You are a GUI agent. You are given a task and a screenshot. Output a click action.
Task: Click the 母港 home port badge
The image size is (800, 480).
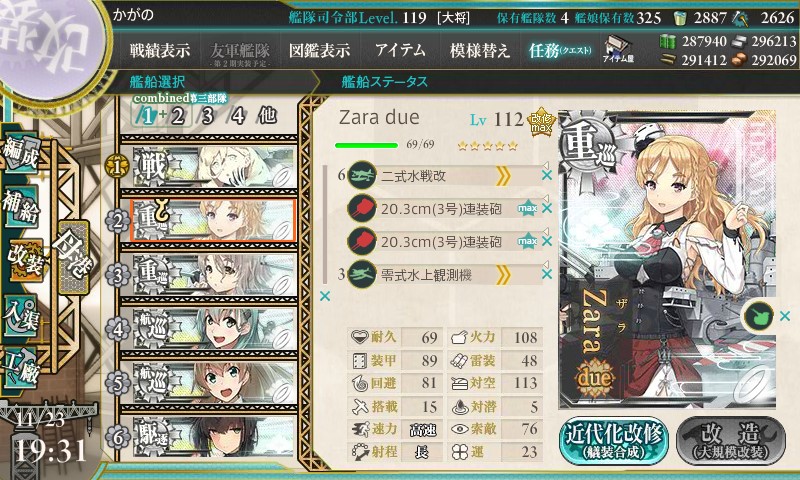click(73, 257)
